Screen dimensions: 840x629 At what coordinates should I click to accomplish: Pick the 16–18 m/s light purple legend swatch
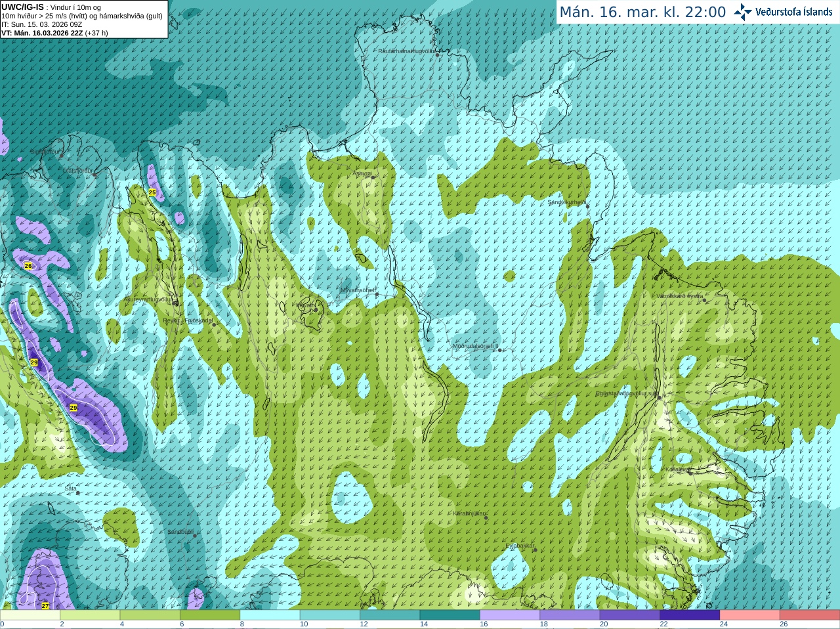coord(510,615)
